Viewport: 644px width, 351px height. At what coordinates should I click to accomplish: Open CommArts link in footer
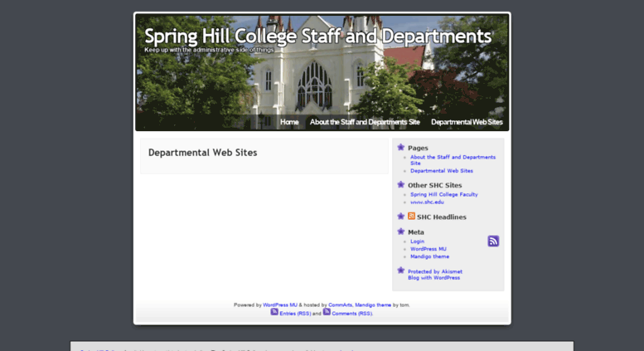pyautogui.click(x=340, y=305)
